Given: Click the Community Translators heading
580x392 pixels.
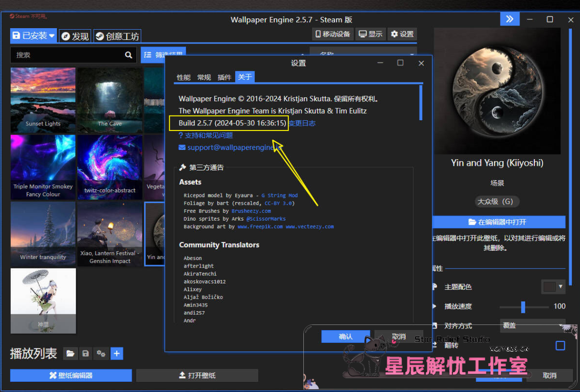Looking at the screenshot, I should pos(219,245).
